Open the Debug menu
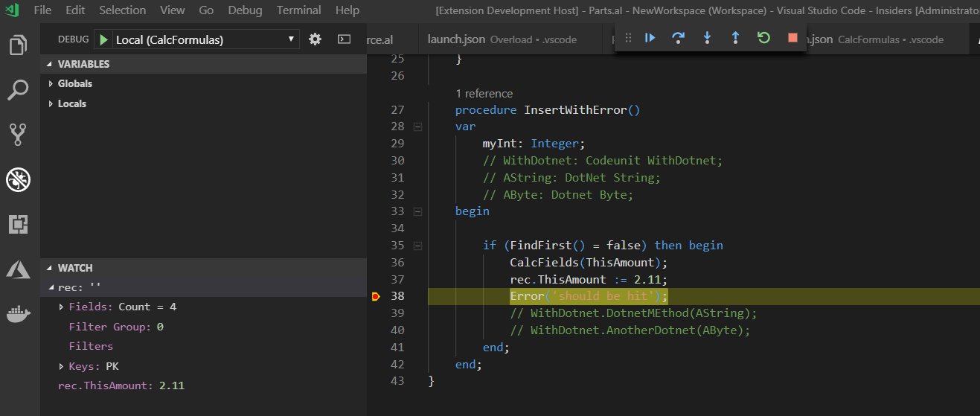 pyautogui.click(x=246, y=10)
